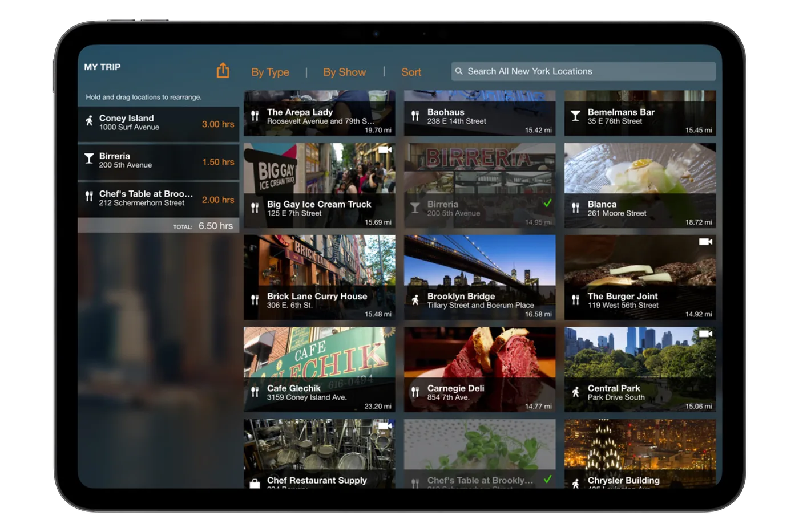Click fork-knife icon on Baohaus
The image size is (799, 532).
point(415,116)
